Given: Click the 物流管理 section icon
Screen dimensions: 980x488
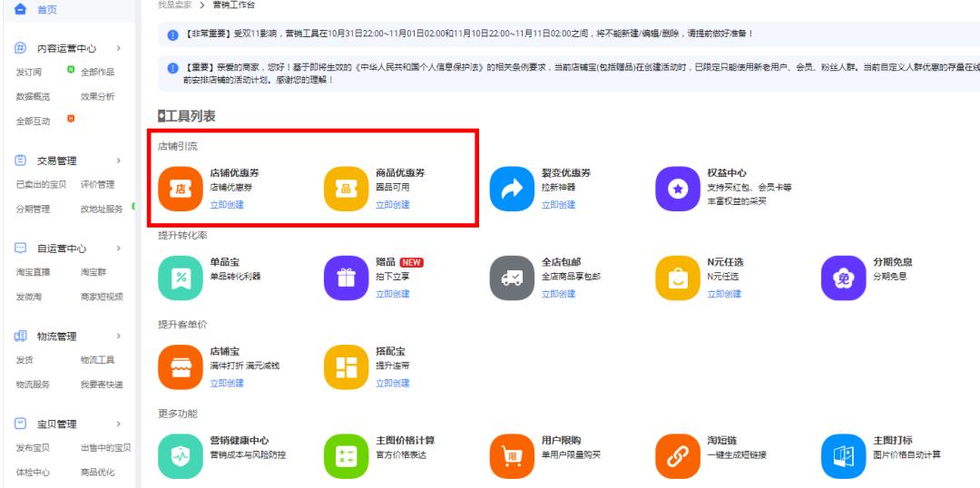Looking at the screenshot, I should point(20,337).
